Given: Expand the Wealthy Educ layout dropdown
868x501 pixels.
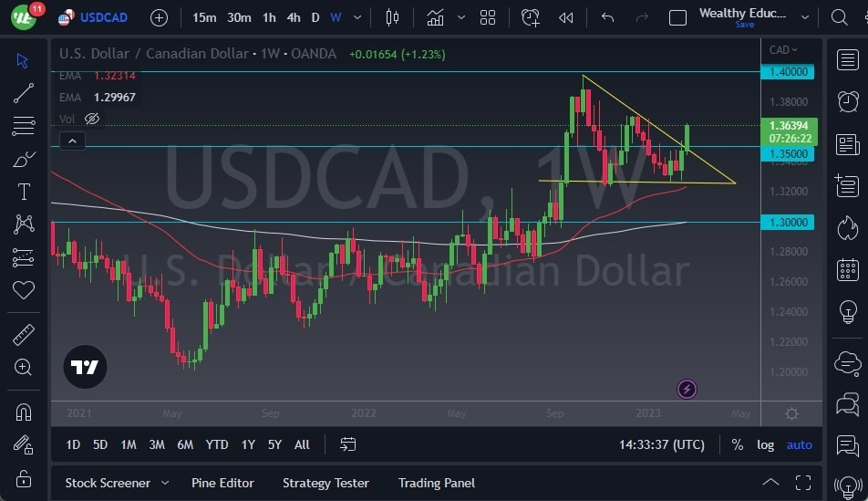Looking at the screenshot, I should [805, 17].
